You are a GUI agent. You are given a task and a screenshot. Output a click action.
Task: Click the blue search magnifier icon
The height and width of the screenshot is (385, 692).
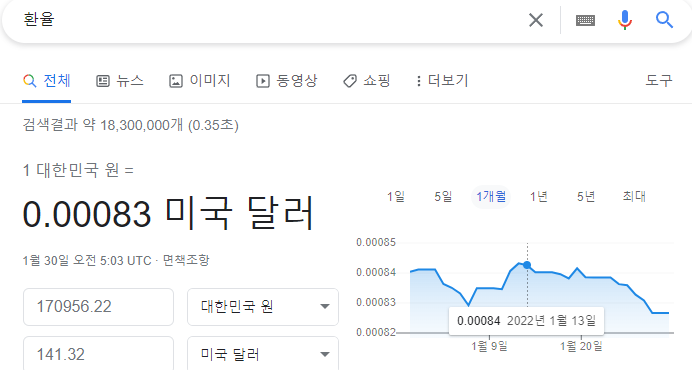[x=664, y=20]
